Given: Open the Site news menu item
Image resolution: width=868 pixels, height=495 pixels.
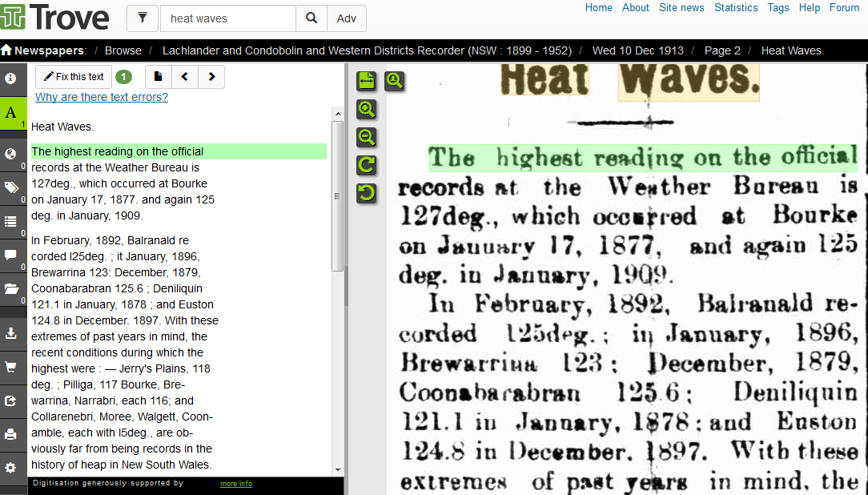Looking at the screenshot, I should (681, 8).
